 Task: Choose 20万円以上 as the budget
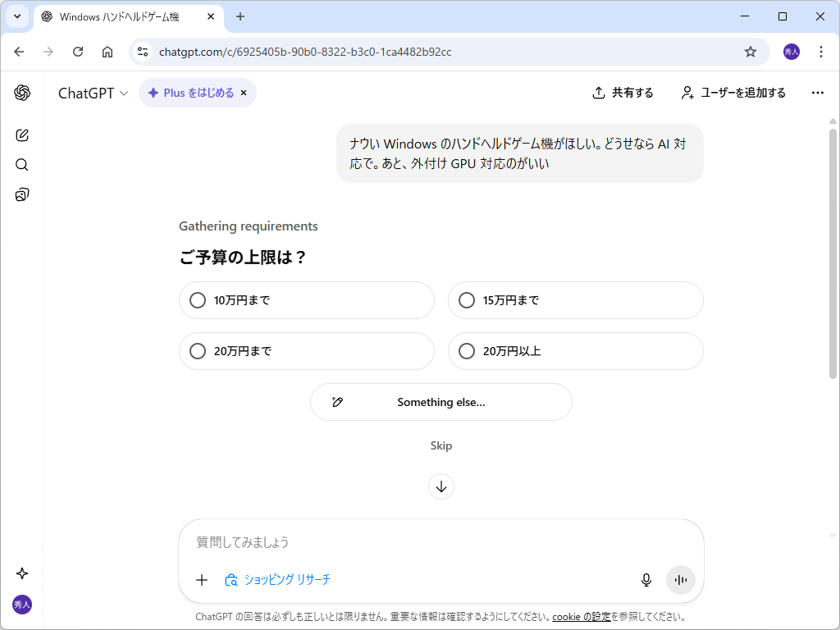click(575, 350)
